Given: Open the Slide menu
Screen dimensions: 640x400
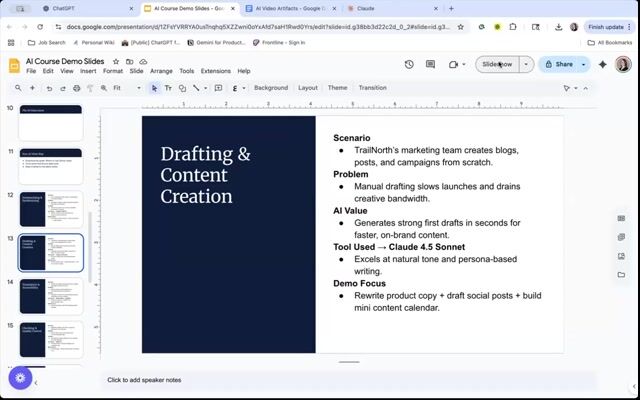Looking at the screenshot, I should [136, 71].
